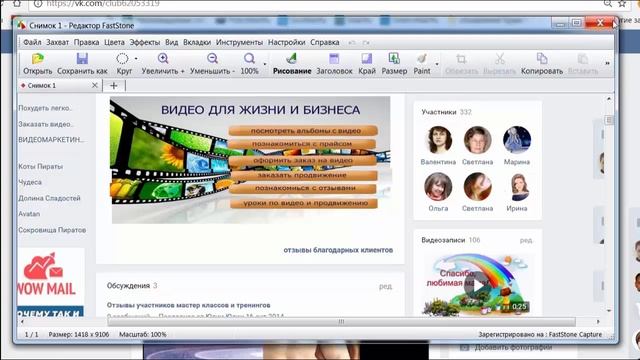Click the vertical scrollbar up arrow
Screen dimensions: 640x360
click(x=609, y=99)
